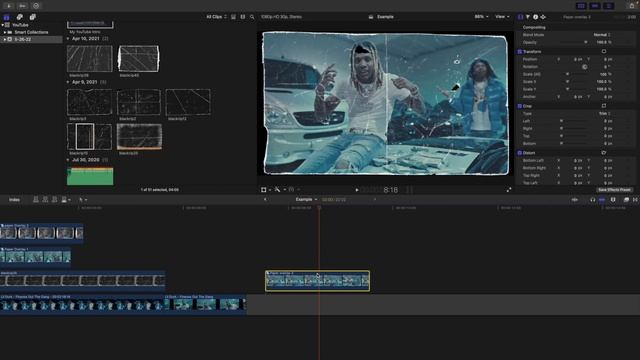Viewport: 640px width, 360px height.
Task: Show the Transitions browser
Action: pos(635,200)
